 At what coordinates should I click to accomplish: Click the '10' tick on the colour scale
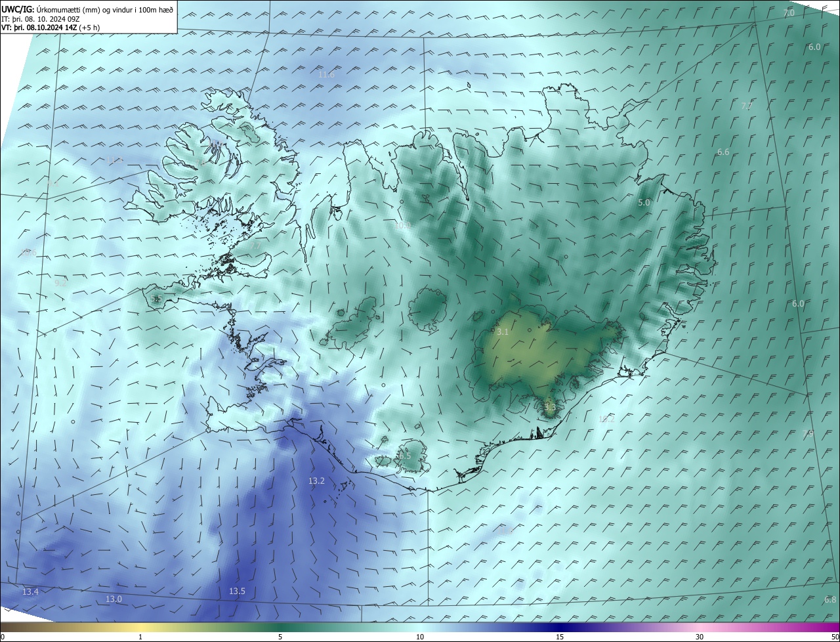(x=420, y=637)
